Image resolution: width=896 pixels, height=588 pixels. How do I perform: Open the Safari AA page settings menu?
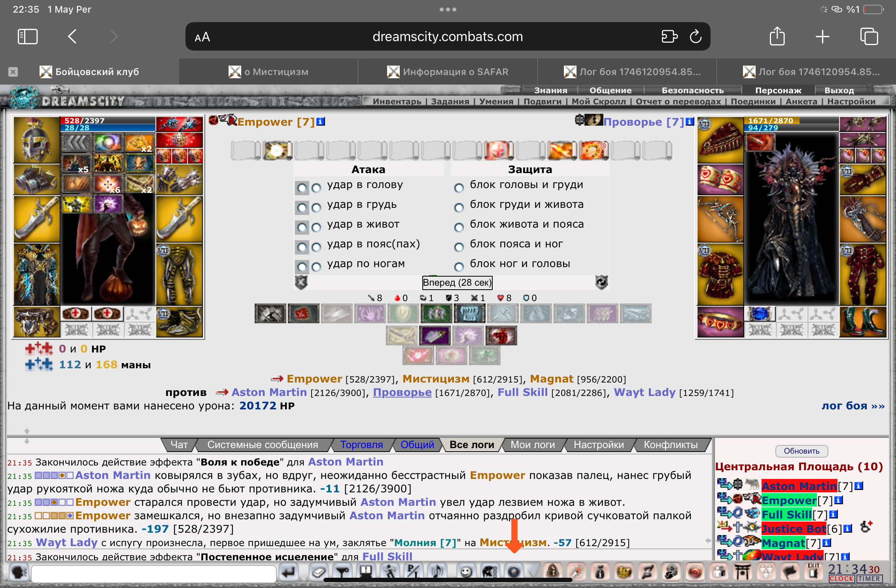tap(202, 37)
